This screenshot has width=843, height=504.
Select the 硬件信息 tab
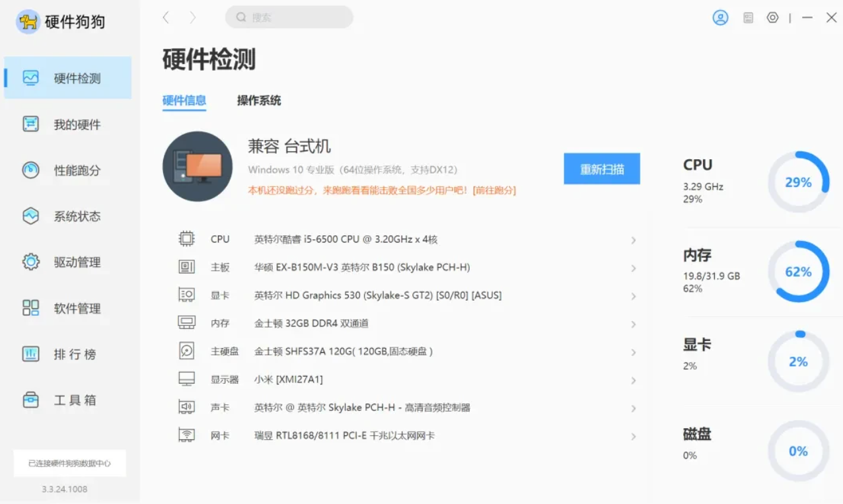pyautogui.click(x=184, y=100)
